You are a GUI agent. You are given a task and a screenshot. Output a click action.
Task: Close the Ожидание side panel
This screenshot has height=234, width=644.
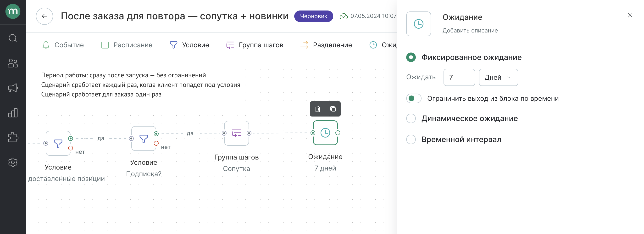pos(630,16)
